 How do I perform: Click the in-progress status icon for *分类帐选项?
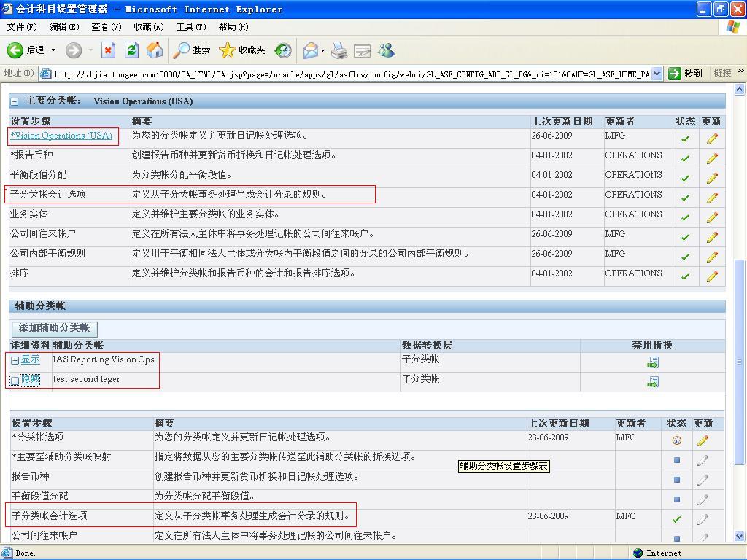(x=676, y=440)
